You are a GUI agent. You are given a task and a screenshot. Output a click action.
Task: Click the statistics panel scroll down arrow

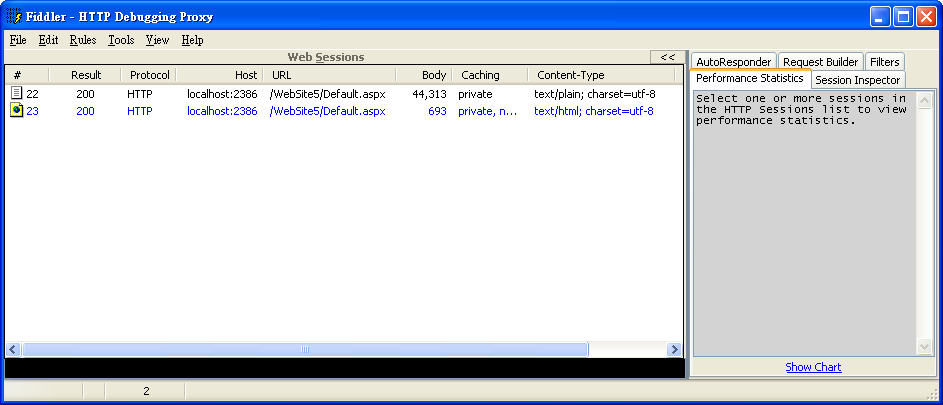point(924,346)
